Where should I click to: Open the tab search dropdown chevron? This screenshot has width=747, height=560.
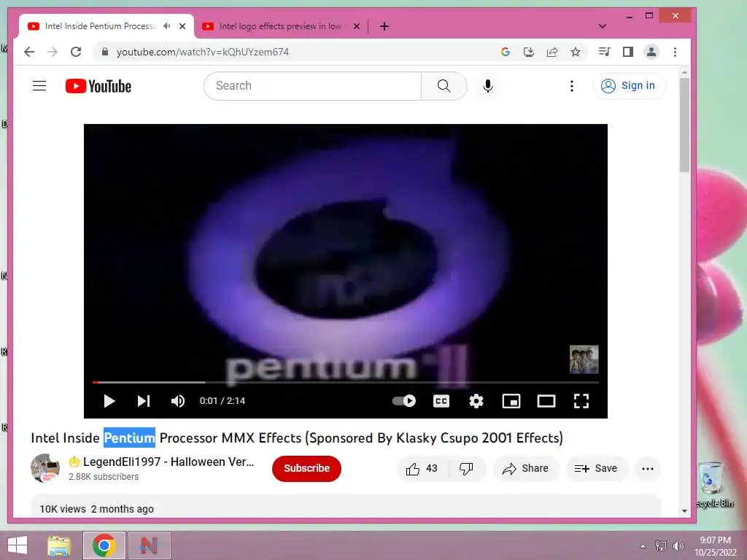click(x=602, y=26)
